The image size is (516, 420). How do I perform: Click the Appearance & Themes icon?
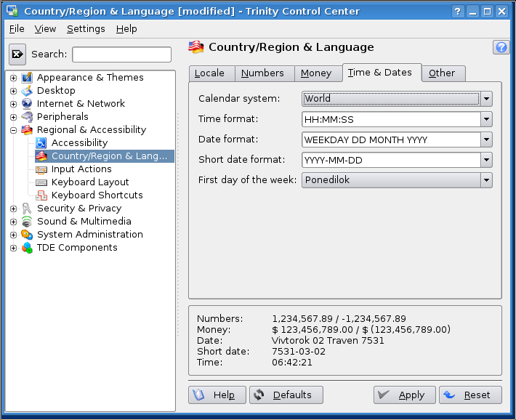[27, 78]
